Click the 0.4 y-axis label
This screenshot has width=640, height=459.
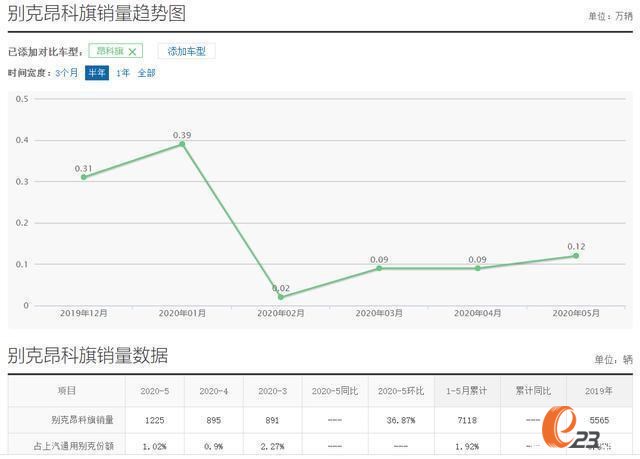click(x=22, y=140)
